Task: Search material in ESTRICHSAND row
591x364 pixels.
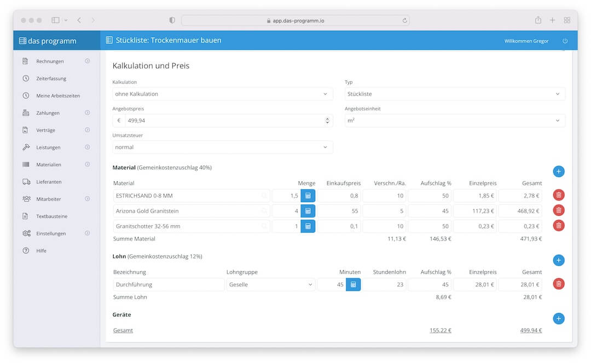Action: click(x=264, y=196)
